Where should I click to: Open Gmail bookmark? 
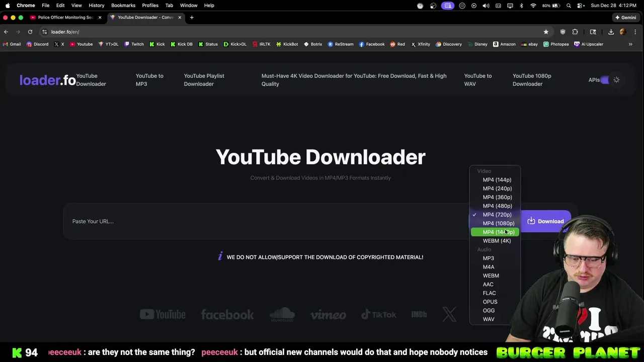point(12,44)
